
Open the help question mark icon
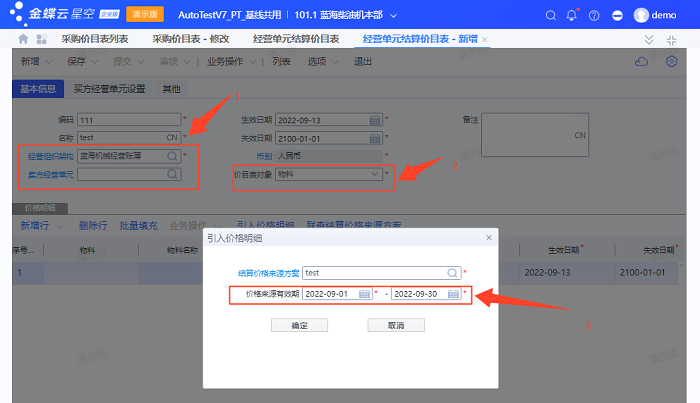tap(594, 16)
